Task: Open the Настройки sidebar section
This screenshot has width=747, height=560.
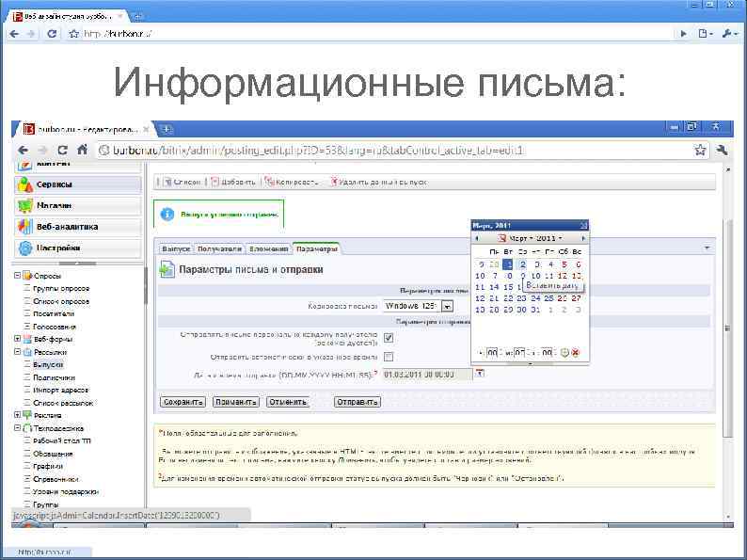Action: point(78,248)
